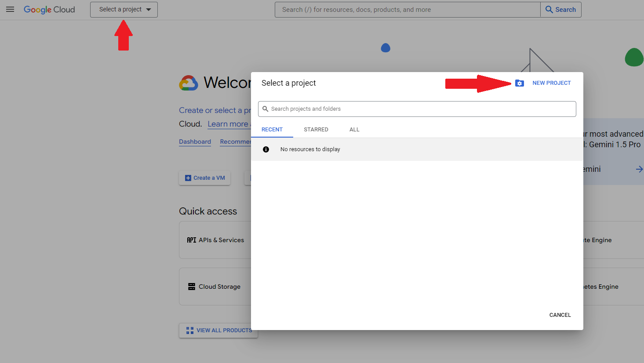The image size is (644, 363).
Task: Open the Select a project dropdown
Action: pos(124,10)
